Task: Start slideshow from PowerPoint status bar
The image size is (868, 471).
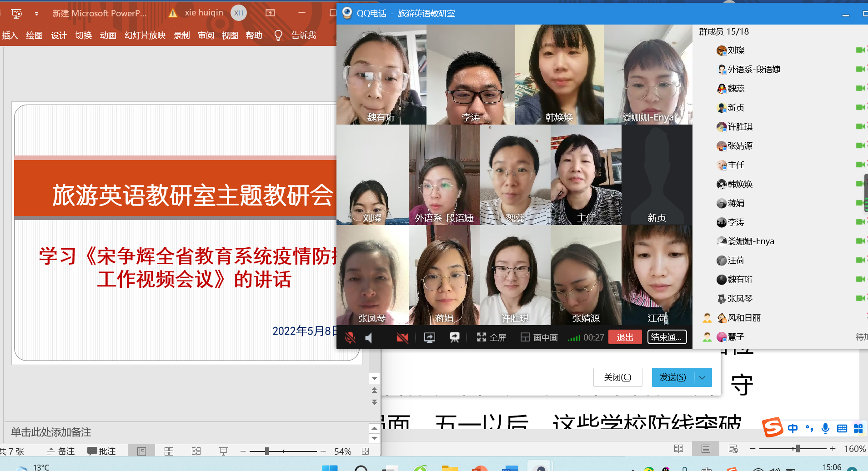Action: click(x=223, y=451)
